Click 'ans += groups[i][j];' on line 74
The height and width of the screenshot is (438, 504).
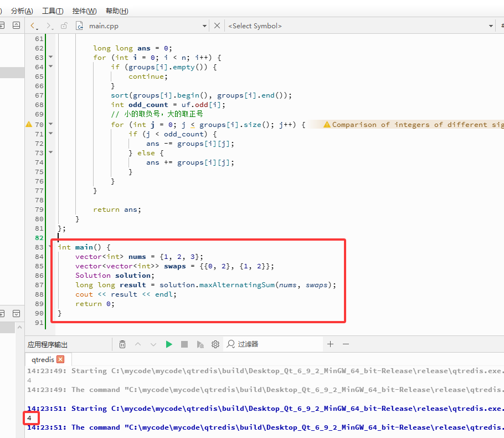click(x=191, y=162)
